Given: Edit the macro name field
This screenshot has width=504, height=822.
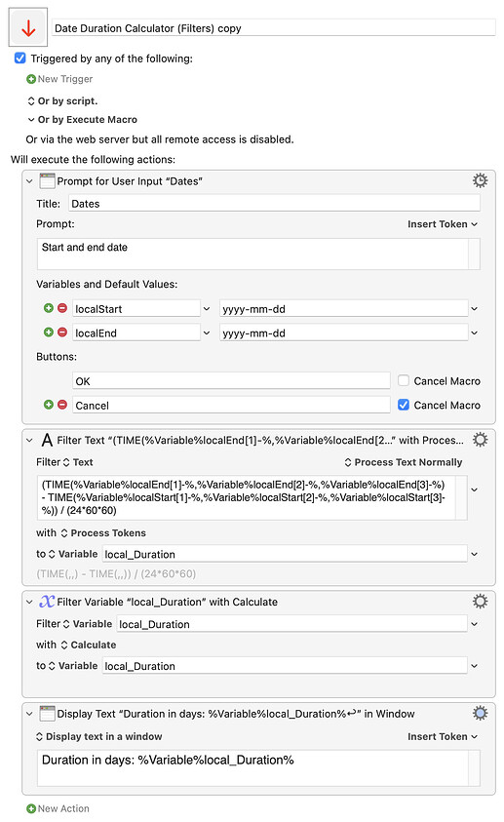Looking at the screenshot, I should click(x=274, y=27).
